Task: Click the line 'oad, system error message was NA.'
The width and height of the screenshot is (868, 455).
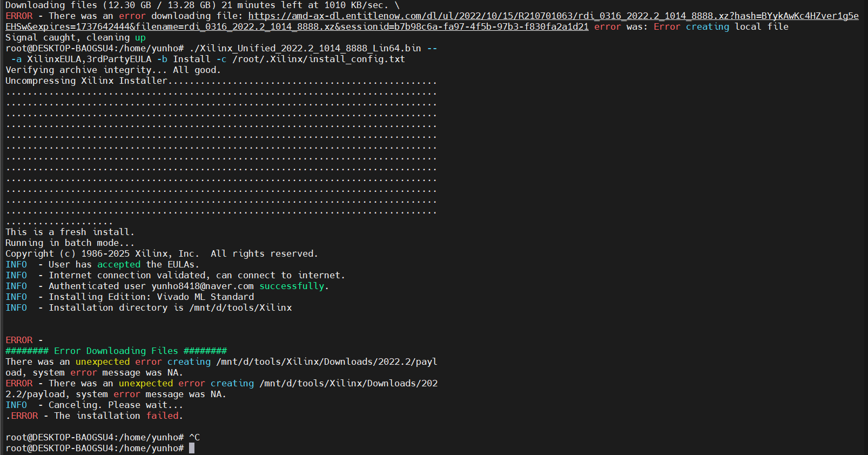Action: tap(95, 372)
